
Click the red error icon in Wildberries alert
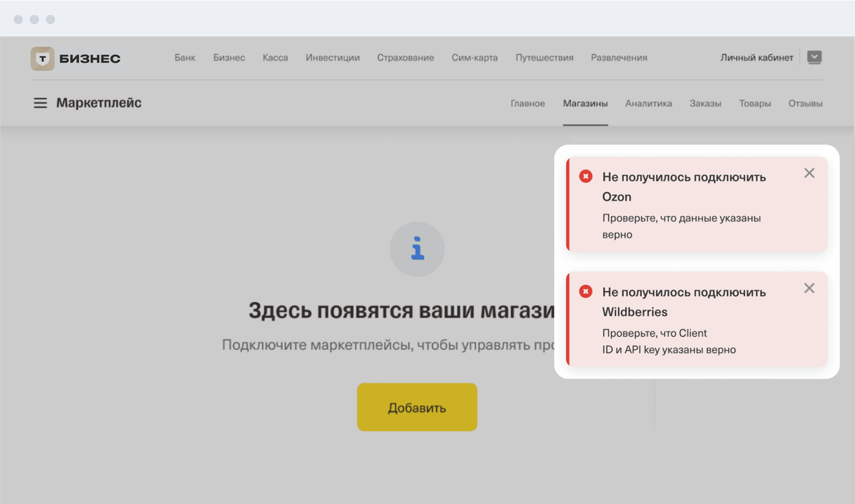[x=586, y=292]
